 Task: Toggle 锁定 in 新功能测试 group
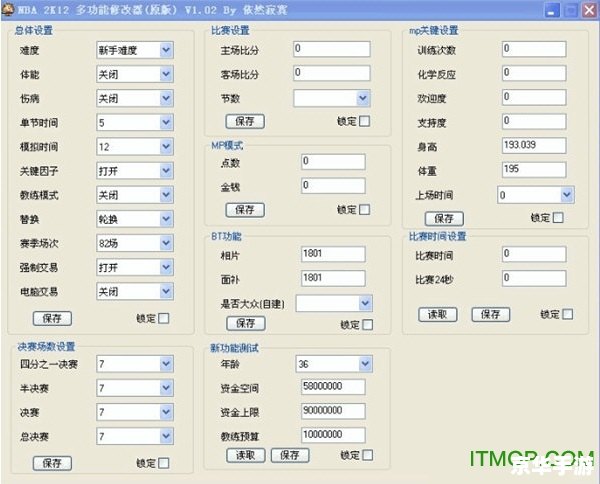(367, 455)
